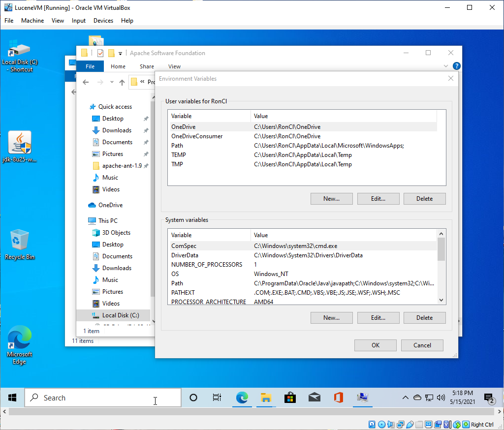Click Edit under User variables
Screen dimensions: 504x430
pyautogui.click(x=378, y=199)
